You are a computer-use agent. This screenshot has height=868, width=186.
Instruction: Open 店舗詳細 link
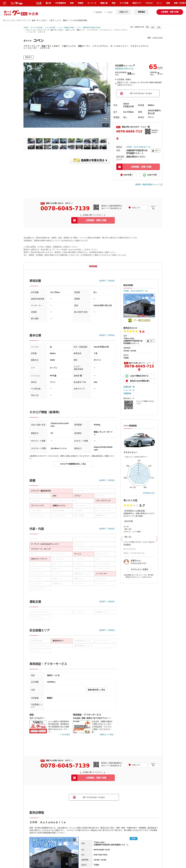click(x=127, y=393)
